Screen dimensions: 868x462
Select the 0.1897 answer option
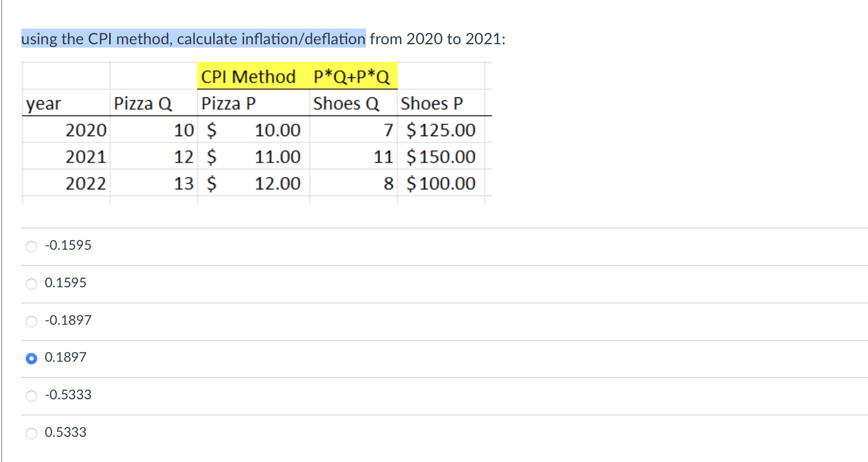click(x=31, y=358)
